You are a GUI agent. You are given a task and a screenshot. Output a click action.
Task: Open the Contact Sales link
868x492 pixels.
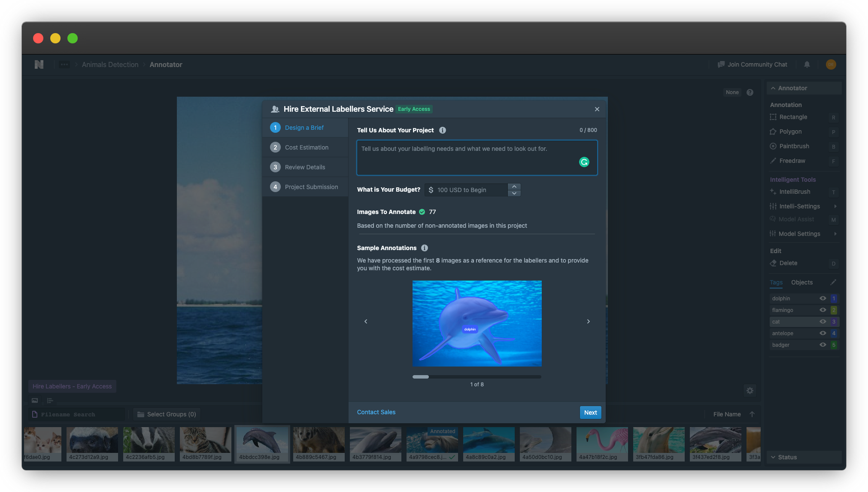(376, 412)
